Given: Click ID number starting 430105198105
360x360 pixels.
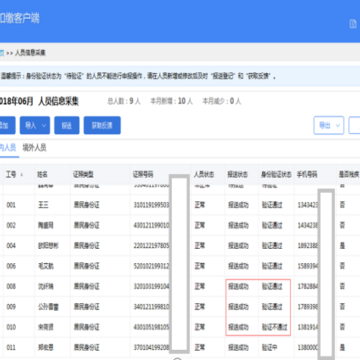Looking at the screenshot, I should point(151,327).
